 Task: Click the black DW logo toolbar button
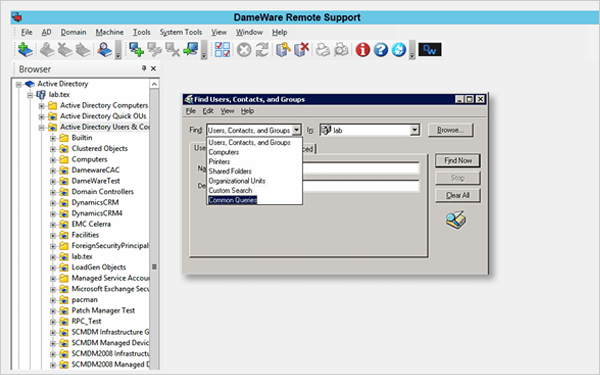(x=430, y=50)
